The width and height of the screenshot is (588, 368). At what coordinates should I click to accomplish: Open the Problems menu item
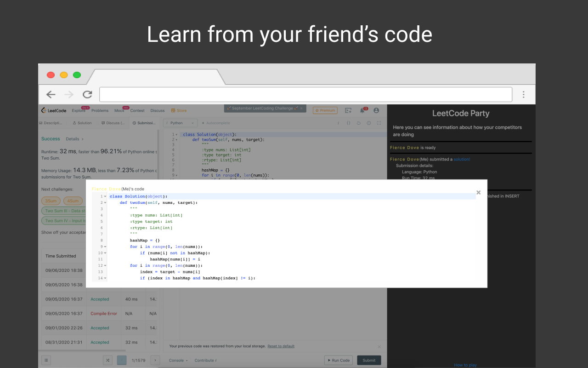pyautogui.click(x=100, y=110)
